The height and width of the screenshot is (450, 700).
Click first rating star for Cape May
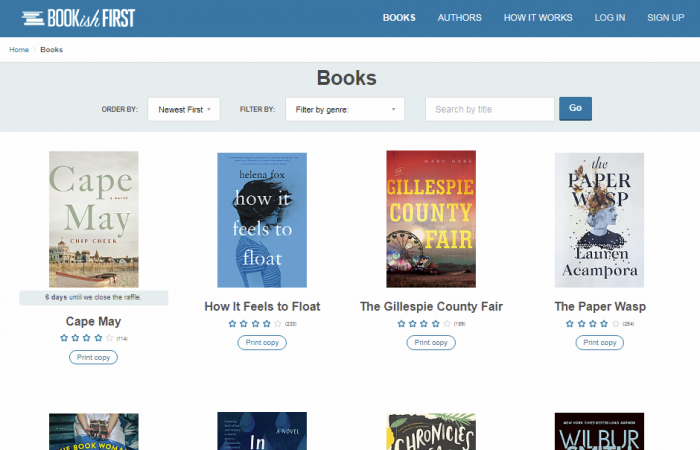(x=64, y=338)
